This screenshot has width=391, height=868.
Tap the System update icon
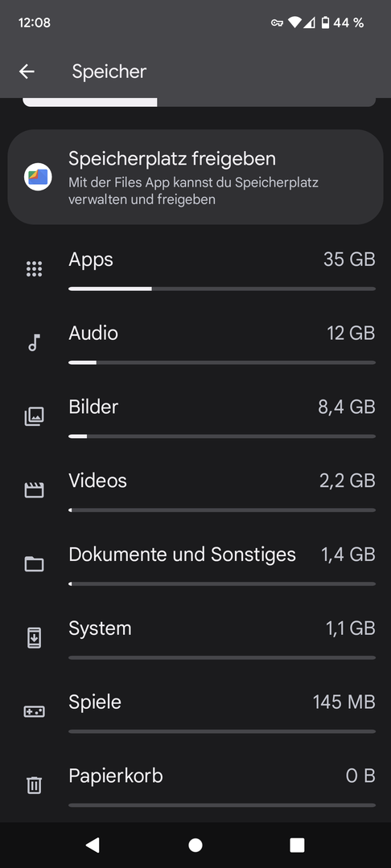[35, 637]
